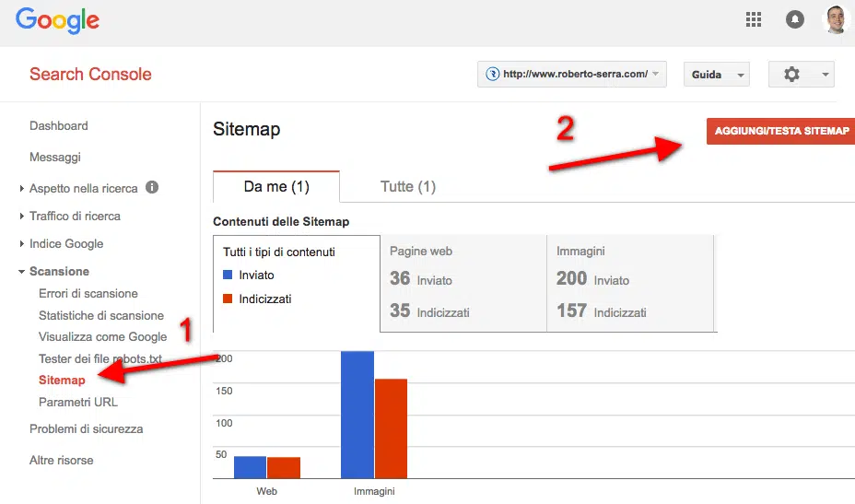Viewport: 855px width, 504px height.
Task: Switch to the Da me (1) tab
Action: coord(276,186)
